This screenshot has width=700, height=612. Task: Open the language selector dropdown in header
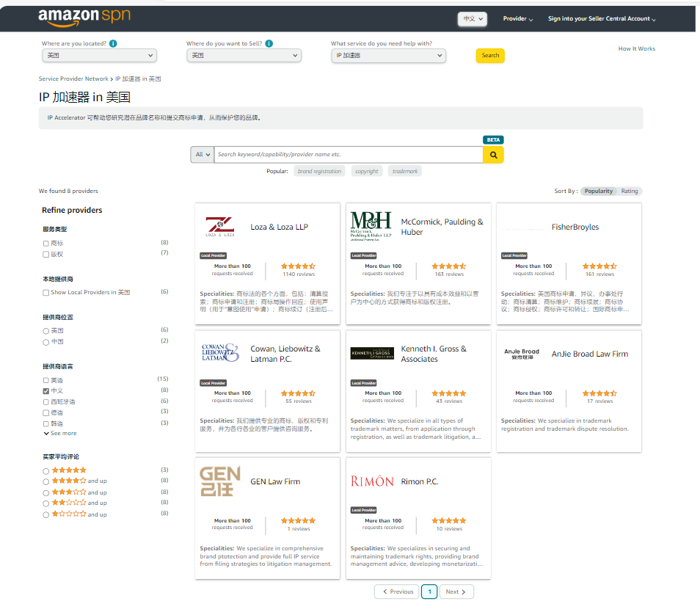pos(473,19)
